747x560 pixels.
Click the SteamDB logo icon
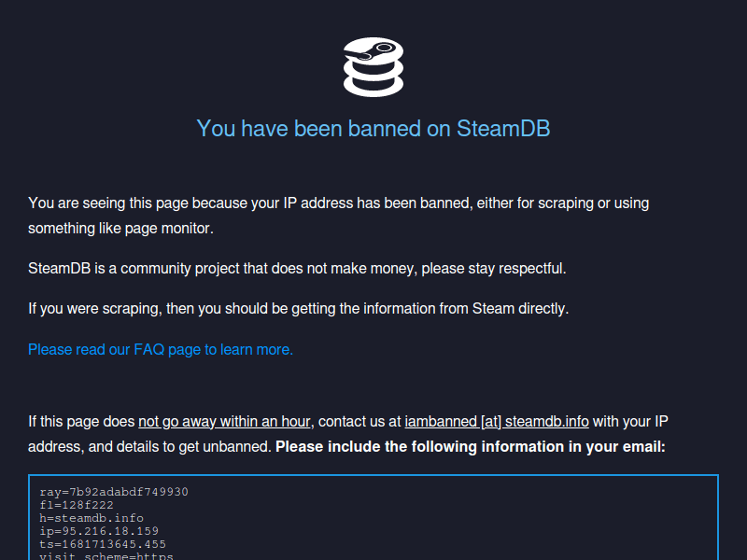click(373, 67)
